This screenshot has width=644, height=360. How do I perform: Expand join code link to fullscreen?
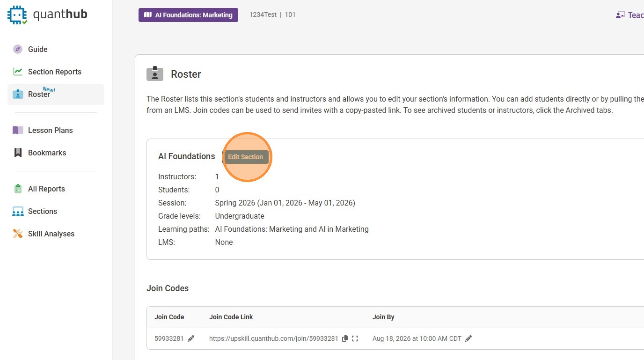tap(355, 338)
